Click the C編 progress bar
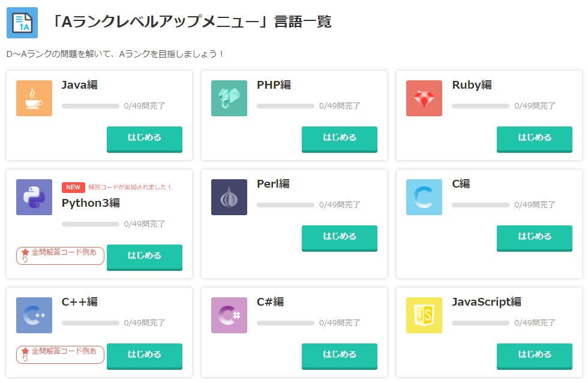Screen dimensions: 588x383 click(481, 205)
